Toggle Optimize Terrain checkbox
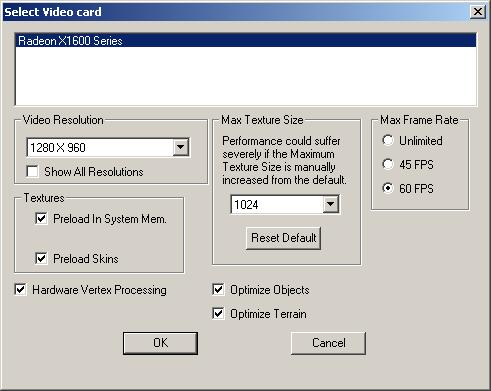 coord(218,313)
